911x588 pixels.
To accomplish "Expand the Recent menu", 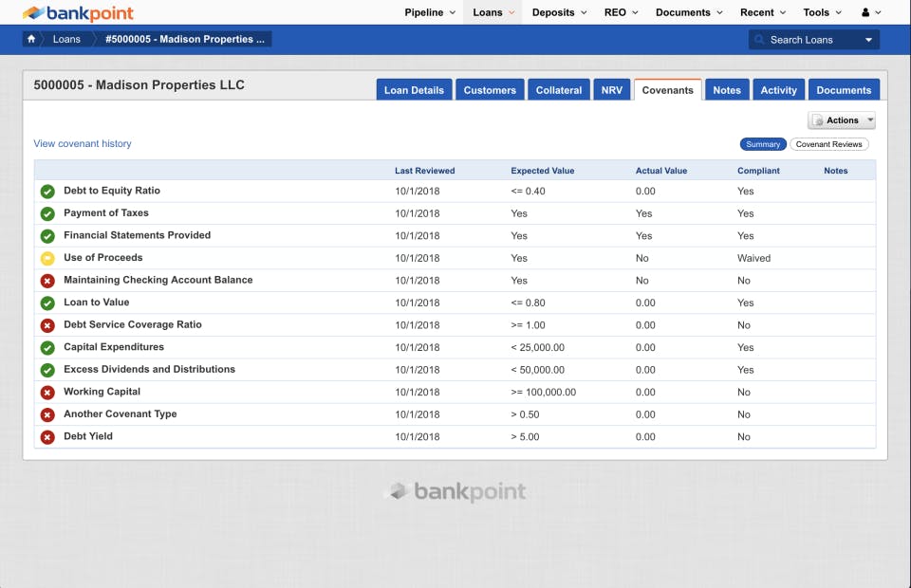I will (763, 12).
